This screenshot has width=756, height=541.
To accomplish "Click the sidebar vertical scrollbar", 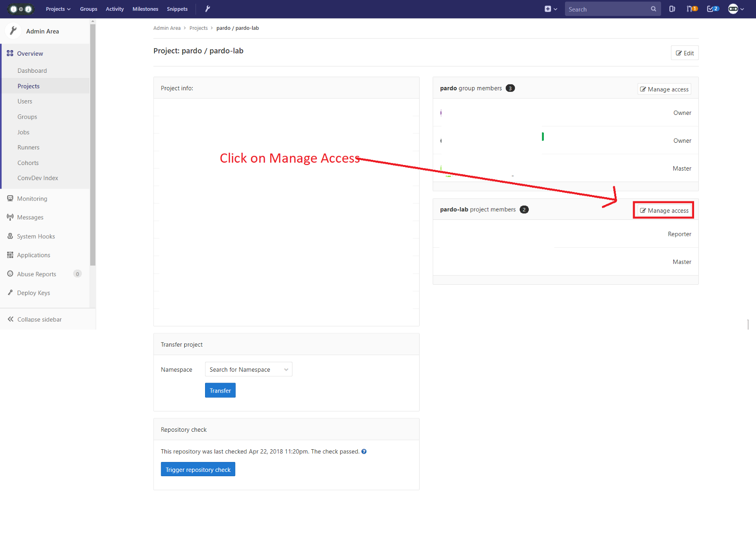I will point(93,144).
